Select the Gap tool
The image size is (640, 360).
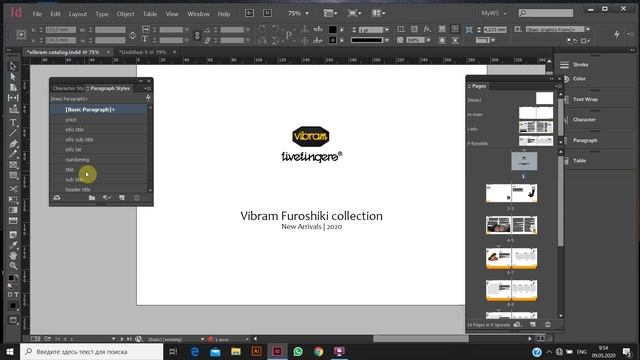[13, 98]
